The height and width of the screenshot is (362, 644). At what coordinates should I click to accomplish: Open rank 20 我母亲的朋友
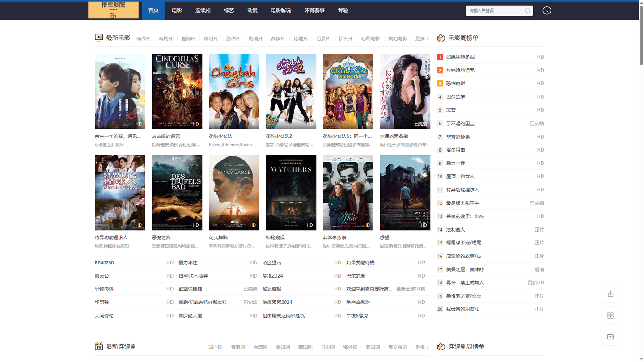click(x=462, y=309)
